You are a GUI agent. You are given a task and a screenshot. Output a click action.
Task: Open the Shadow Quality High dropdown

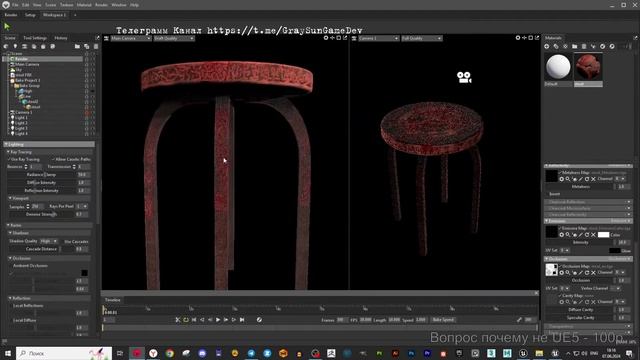click(x=49, y=241)
